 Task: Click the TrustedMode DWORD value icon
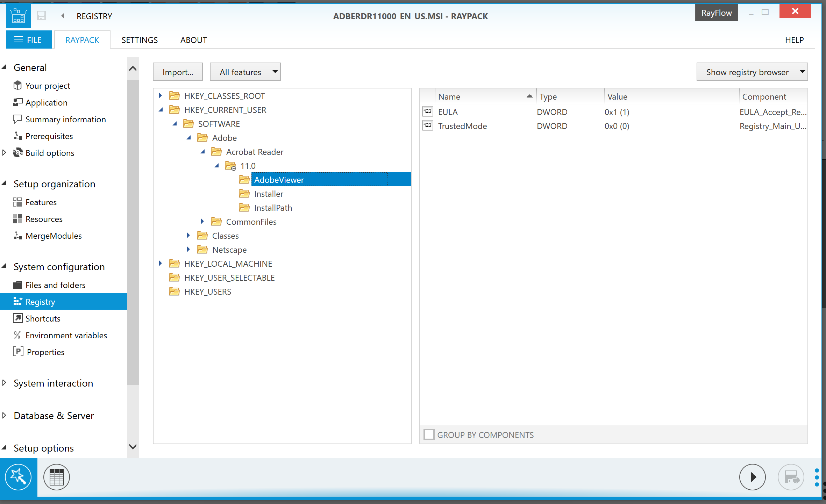(428, 126)
